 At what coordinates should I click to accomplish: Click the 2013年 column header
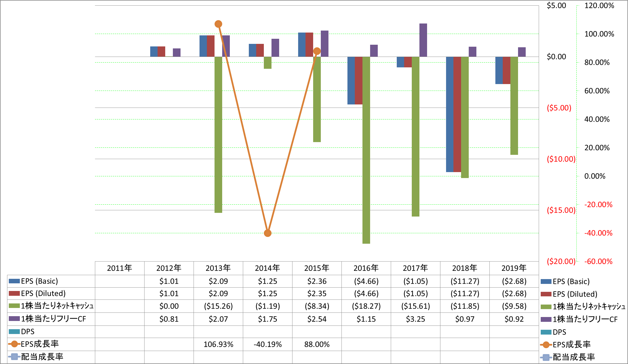218,268
